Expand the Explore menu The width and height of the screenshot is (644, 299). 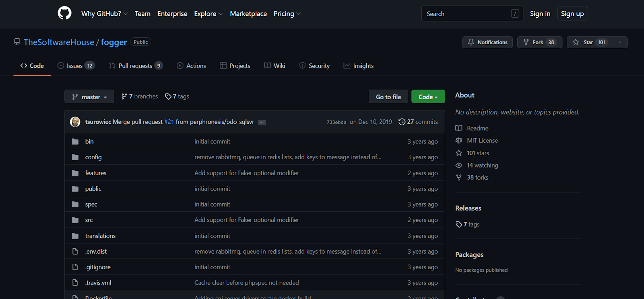pos(208,14)
